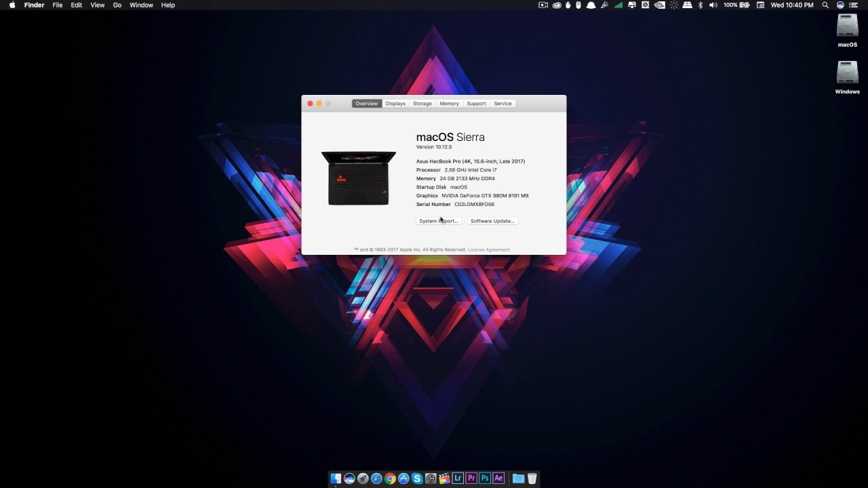Open the macOS drive desktop icon

coord(848,30)
